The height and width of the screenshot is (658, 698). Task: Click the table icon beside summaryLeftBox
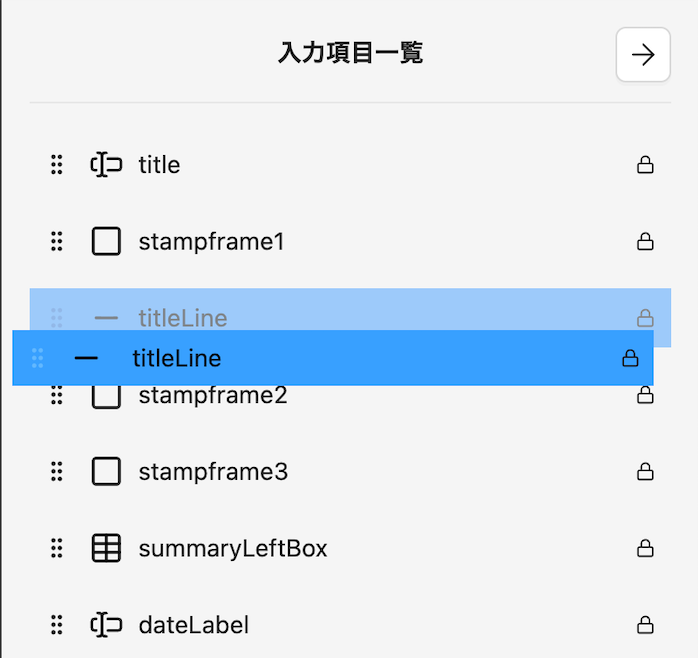106,548
